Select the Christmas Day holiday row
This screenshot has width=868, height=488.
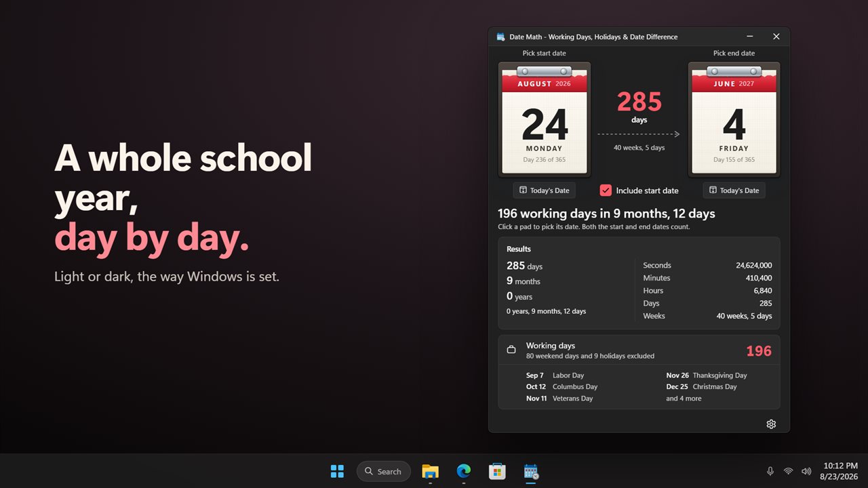701,387
